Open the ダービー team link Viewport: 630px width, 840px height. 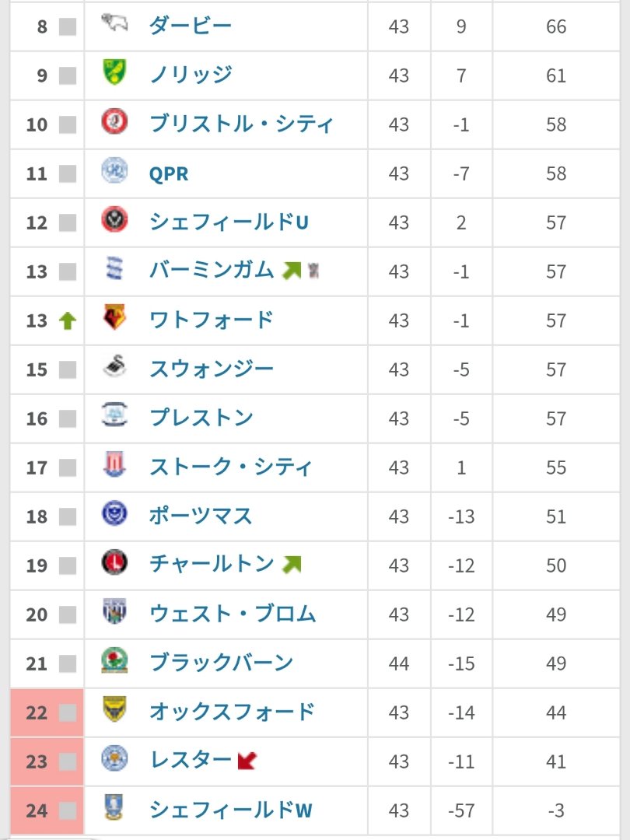point(191,26)
